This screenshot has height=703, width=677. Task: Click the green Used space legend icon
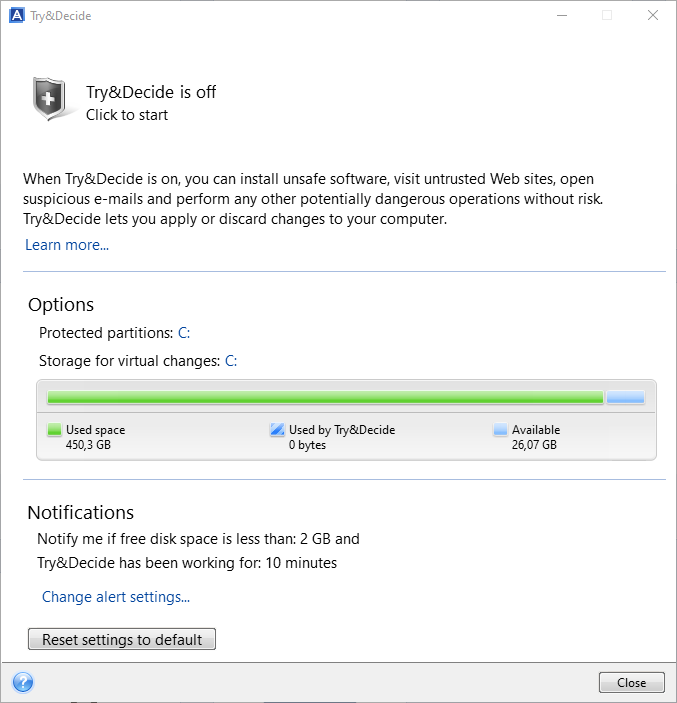(x=54, y=430)
